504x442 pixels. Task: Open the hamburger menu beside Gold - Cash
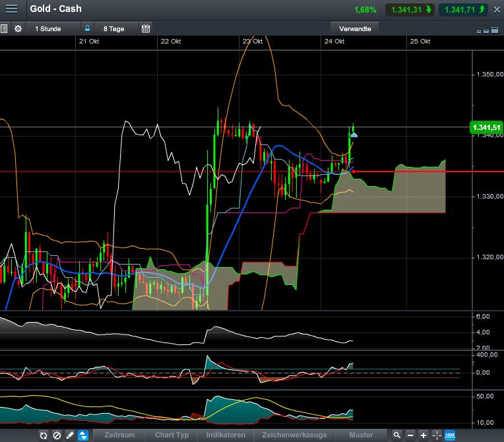point(12,9)
